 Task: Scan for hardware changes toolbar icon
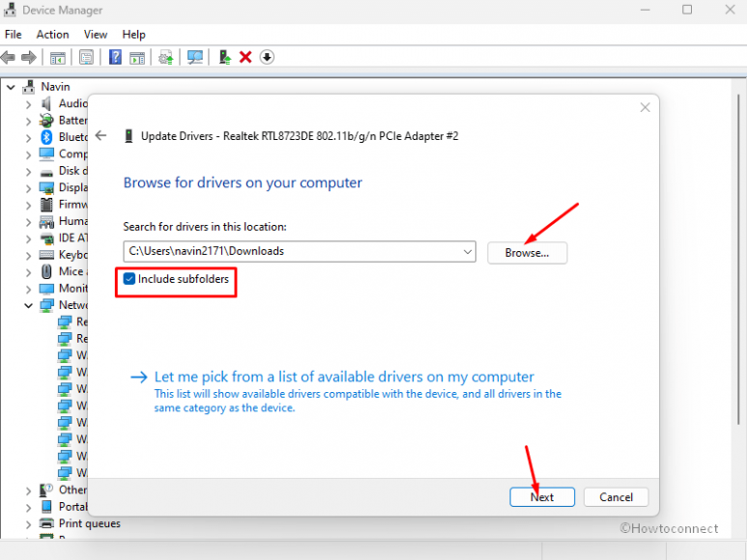click(x=195, y=58)
